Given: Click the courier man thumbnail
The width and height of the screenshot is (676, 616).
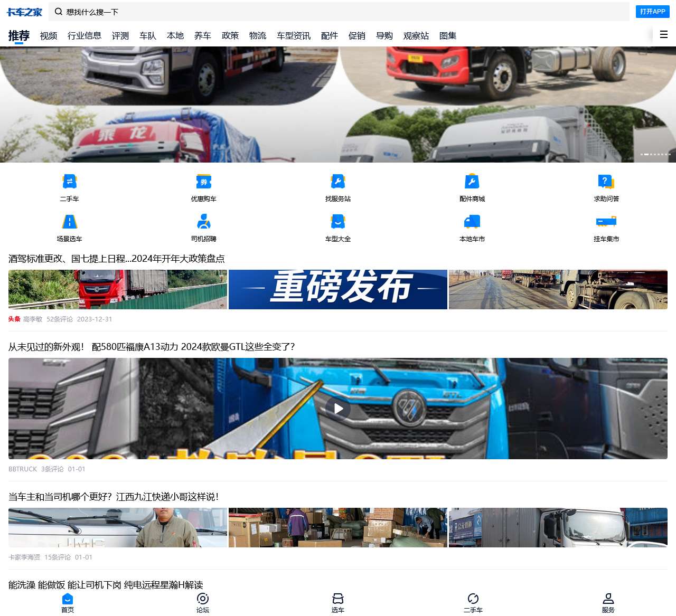Looking at the screenshot, I should point(118,528).
